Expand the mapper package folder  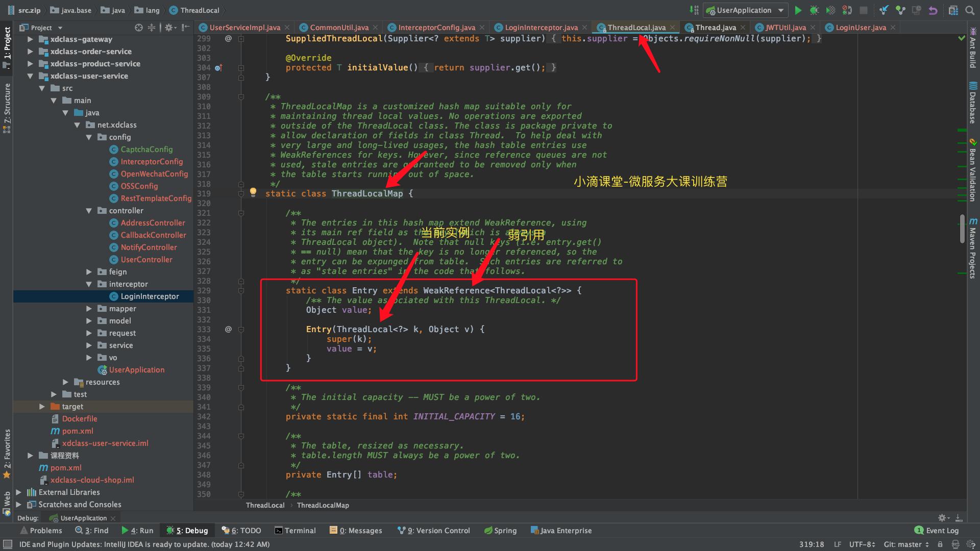pos(89,309)
